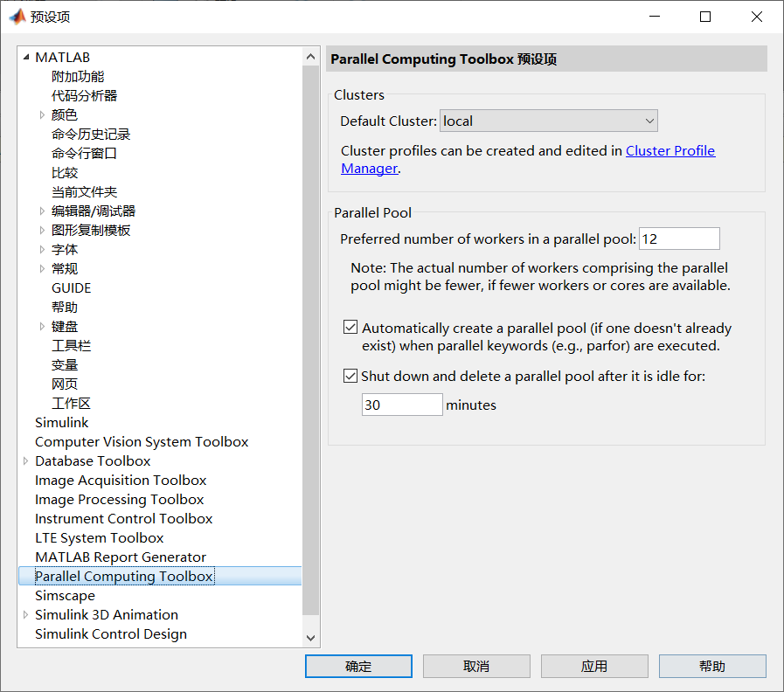Image resolution: width=784 pixels, height=692 pixels.
Task: Open the Instrument Control Toolbox preferences
Action: tap(124, 518)
